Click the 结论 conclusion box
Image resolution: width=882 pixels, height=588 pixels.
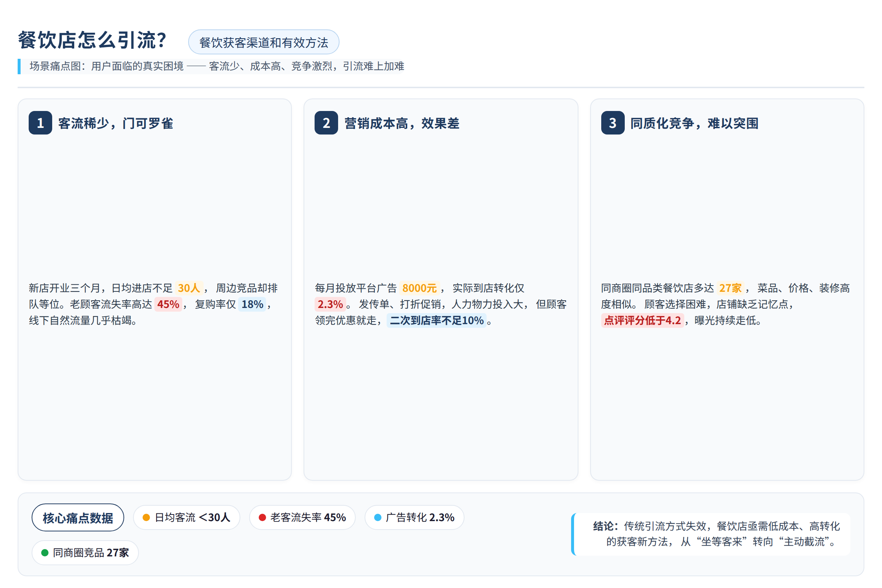pos(711,534)
